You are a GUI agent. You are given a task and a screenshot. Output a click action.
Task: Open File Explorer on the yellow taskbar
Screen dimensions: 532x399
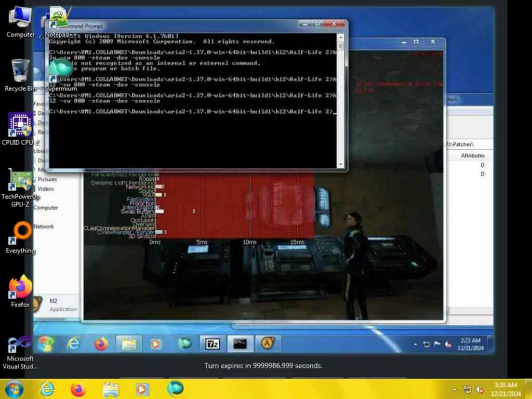(111, 389)
